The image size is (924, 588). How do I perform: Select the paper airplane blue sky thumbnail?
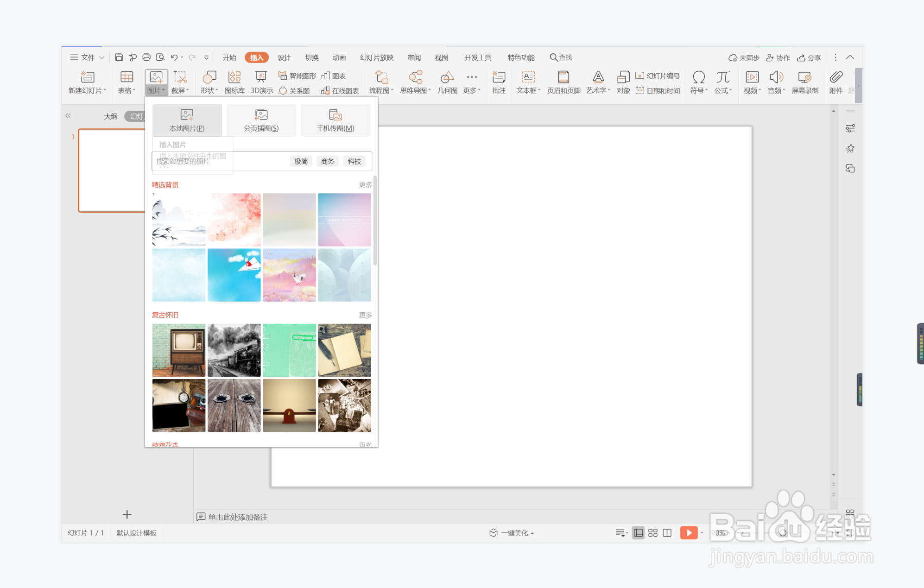click(x=234, y=275)
